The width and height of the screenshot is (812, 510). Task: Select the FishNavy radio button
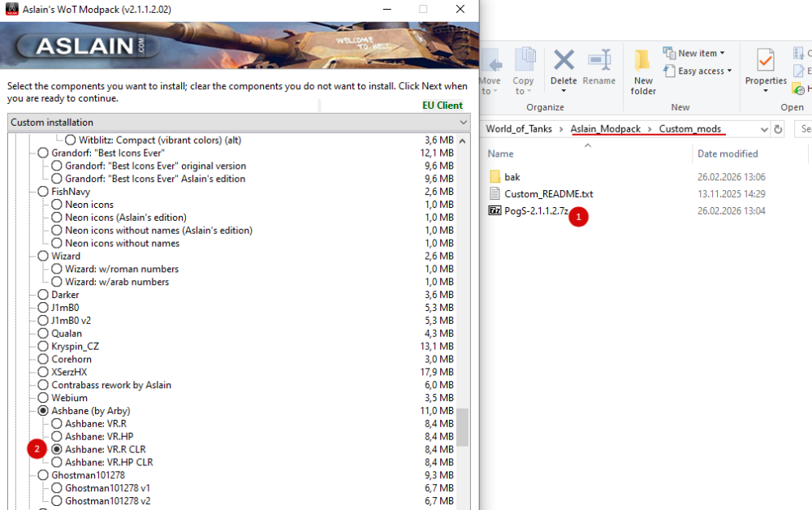(x=43, y=192)
